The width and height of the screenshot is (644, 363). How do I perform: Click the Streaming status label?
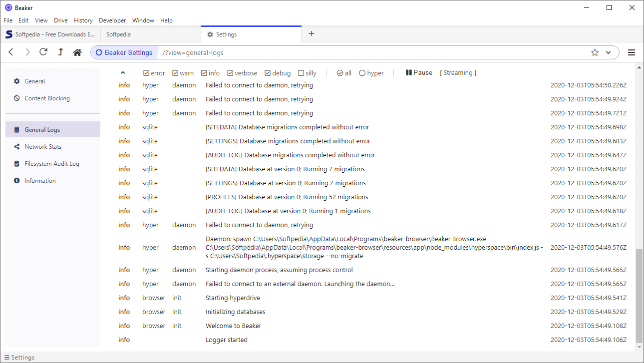click(458, 73)
